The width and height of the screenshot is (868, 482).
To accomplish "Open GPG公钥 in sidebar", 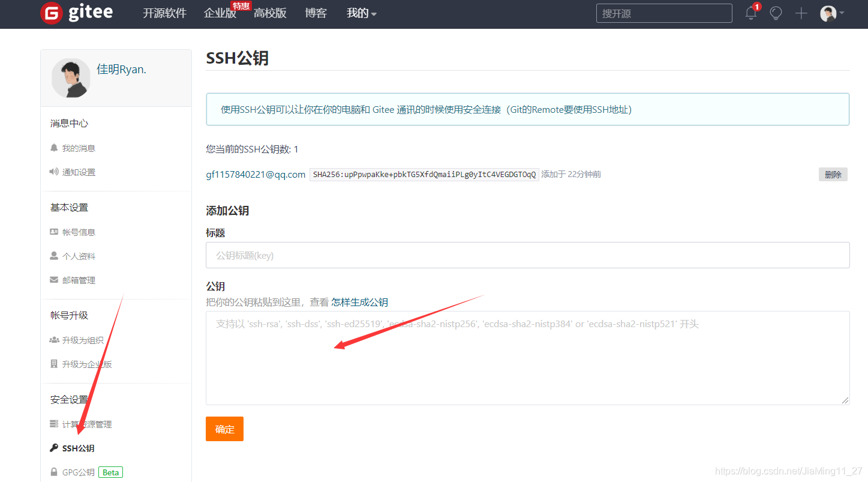I will [x=79, y=472].
